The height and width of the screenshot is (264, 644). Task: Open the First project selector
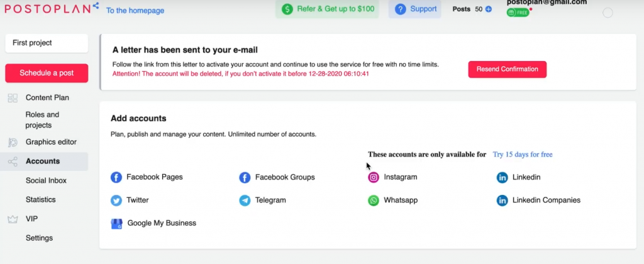click(47, 43)
